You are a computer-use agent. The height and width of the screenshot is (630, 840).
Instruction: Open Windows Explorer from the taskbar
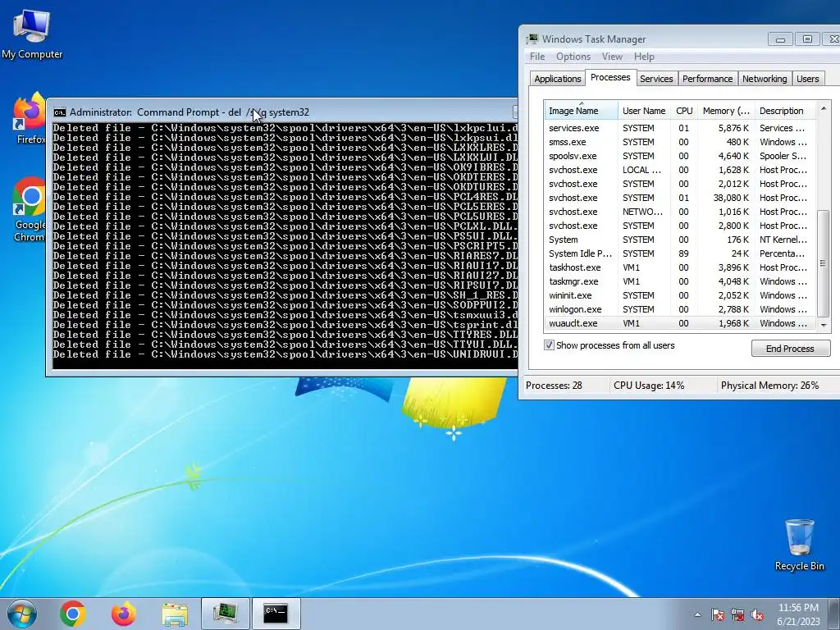[x=175, y=614]
